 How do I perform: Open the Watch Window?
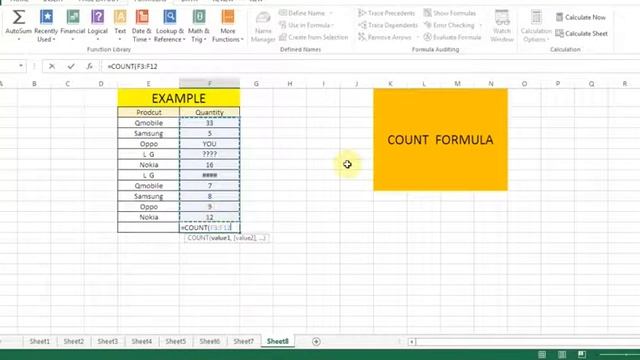click(x=502, y=26)
